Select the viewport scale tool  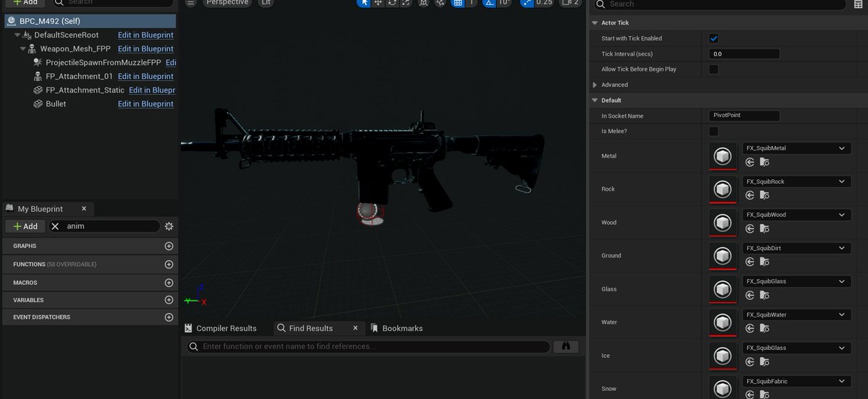pos(406,3)
